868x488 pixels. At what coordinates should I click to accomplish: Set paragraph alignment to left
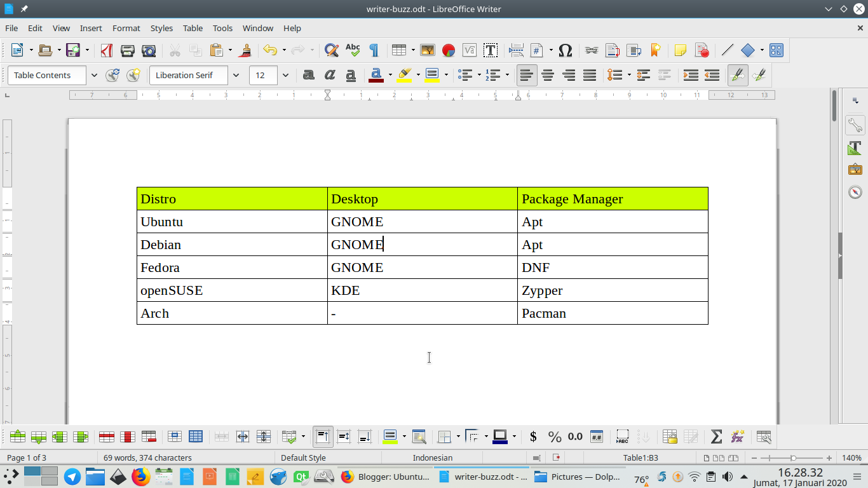[x=527, y=75]
